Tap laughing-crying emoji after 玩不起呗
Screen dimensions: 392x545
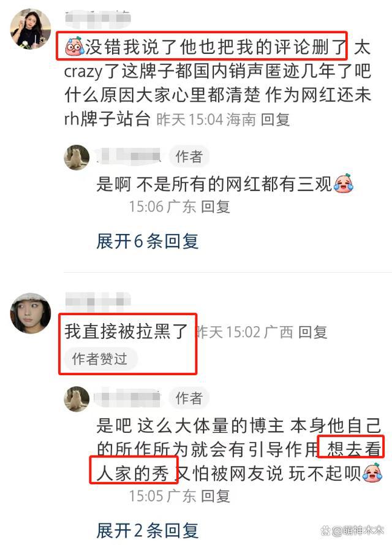click(372, 473)
